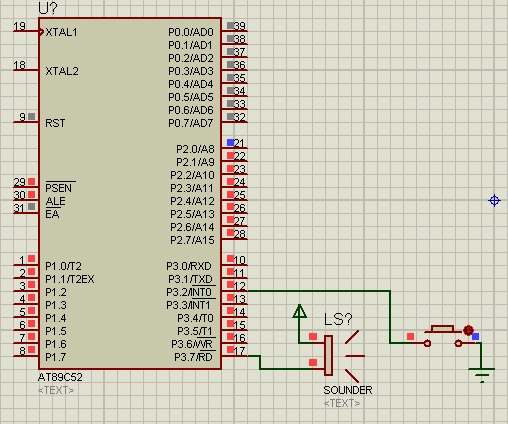Screen dimensions: 508x424
Task: Select the P3.7/RD pin label
Action: [193, 357]
